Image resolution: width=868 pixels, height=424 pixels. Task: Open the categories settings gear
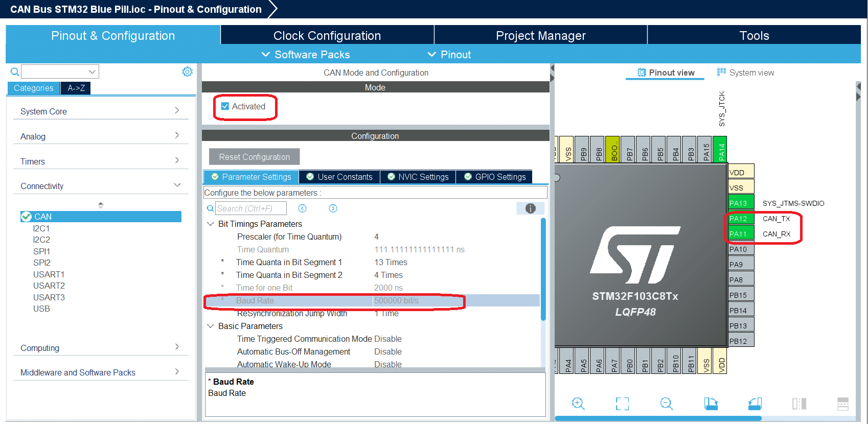click(x=187, y=72)
